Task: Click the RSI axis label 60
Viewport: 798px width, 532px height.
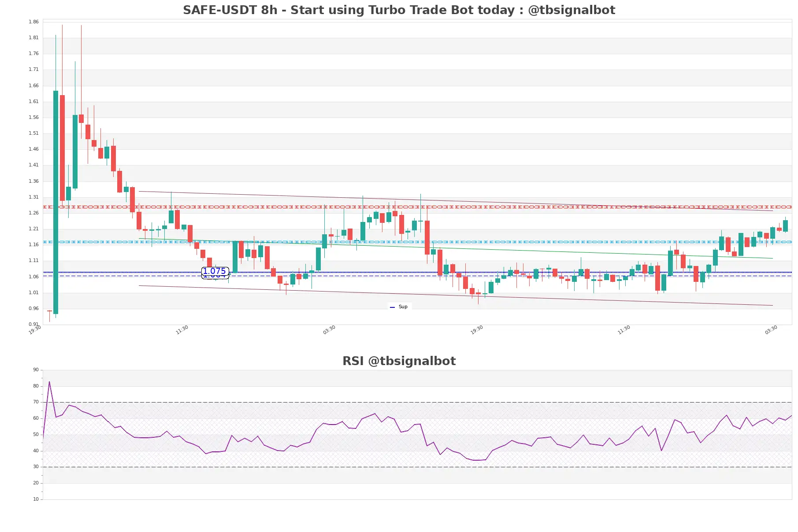Action: tap(36, 418)
